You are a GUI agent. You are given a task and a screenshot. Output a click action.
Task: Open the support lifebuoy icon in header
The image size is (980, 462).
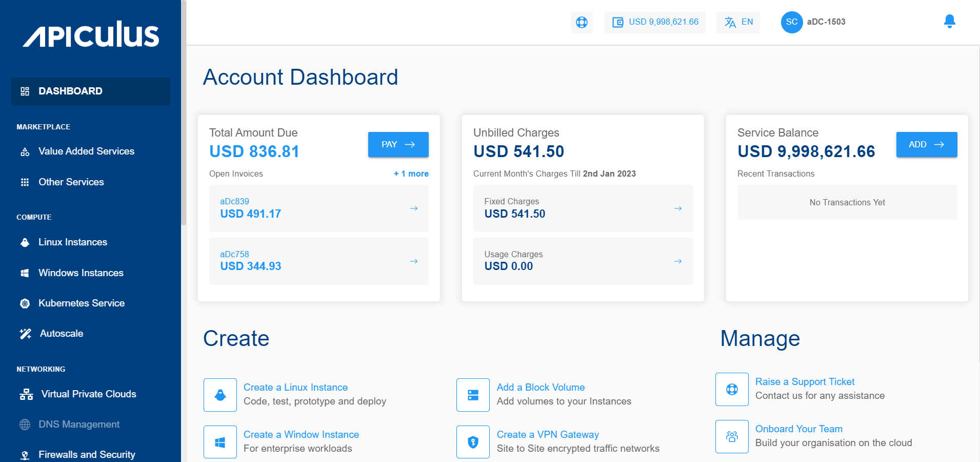tap(582, 22)
